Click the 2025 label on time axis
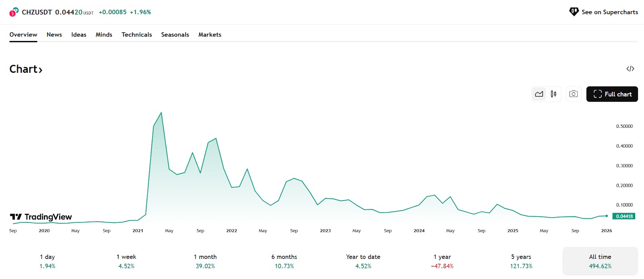This screenshot has width=644, height=279. (513, 231)
